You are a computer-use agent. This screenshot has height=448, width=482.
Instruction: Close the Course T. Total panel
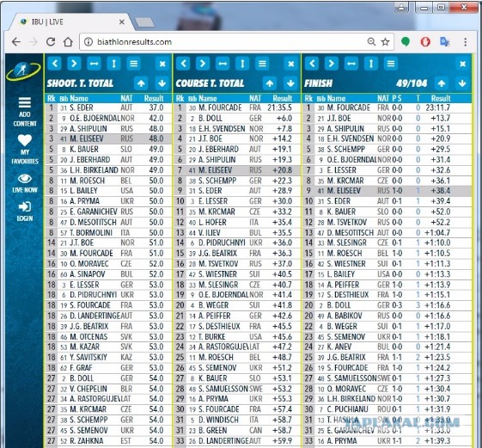[x=290, y=64]
